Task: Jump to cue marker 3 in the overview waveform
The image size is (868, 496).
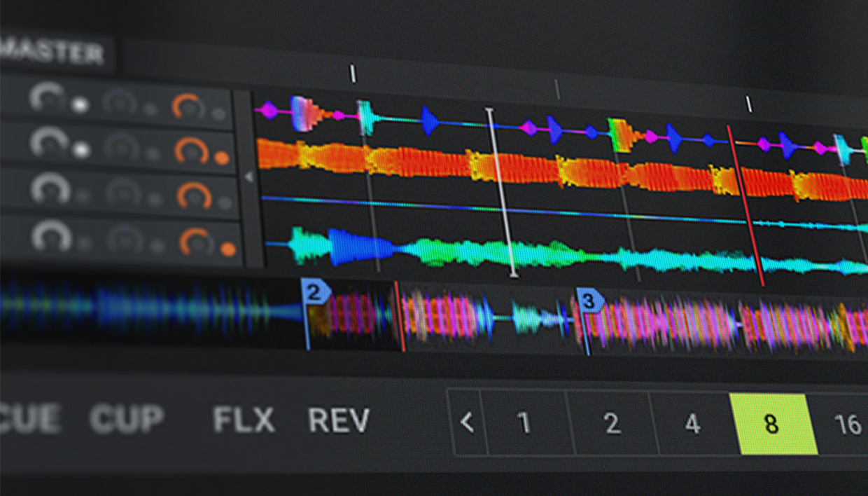Action: (x=590, y=301)
